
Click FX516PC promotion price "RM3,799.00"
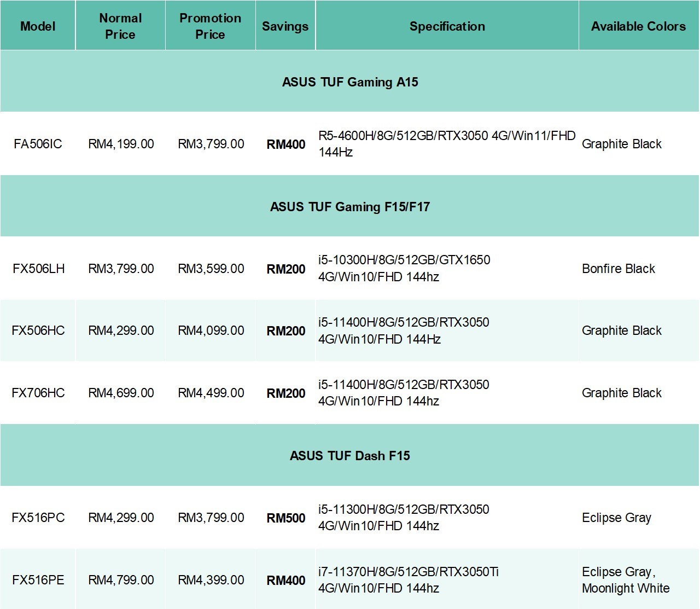[211, 518]
